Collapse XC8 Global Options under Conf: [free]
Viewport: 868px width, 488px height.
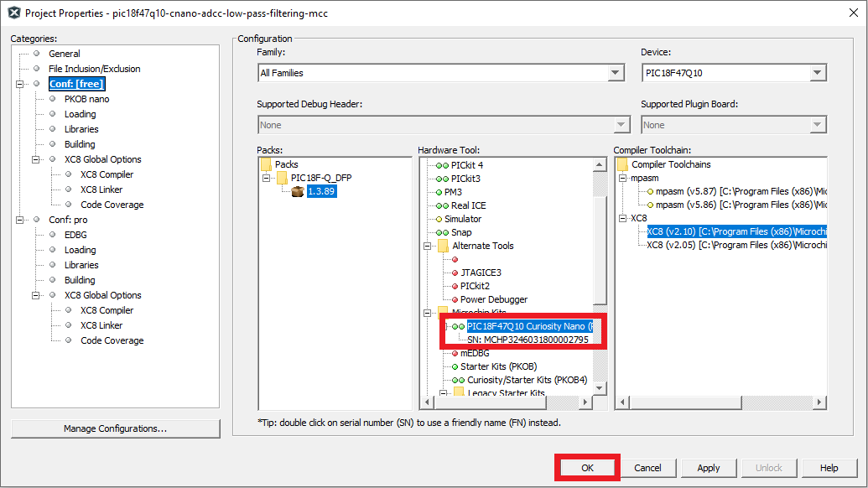pyautogui.click(x=36, y=159)
